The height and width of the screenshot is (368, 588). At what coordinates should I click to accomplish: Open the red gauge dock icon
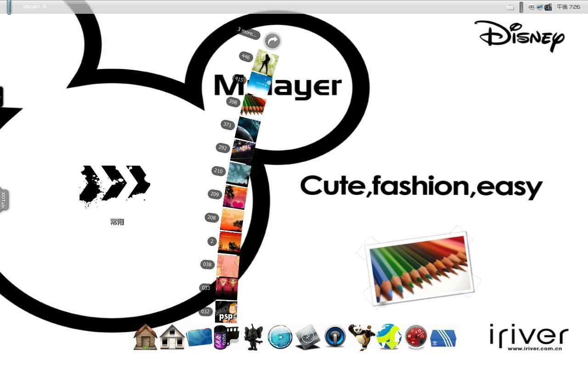coord(416,337)
